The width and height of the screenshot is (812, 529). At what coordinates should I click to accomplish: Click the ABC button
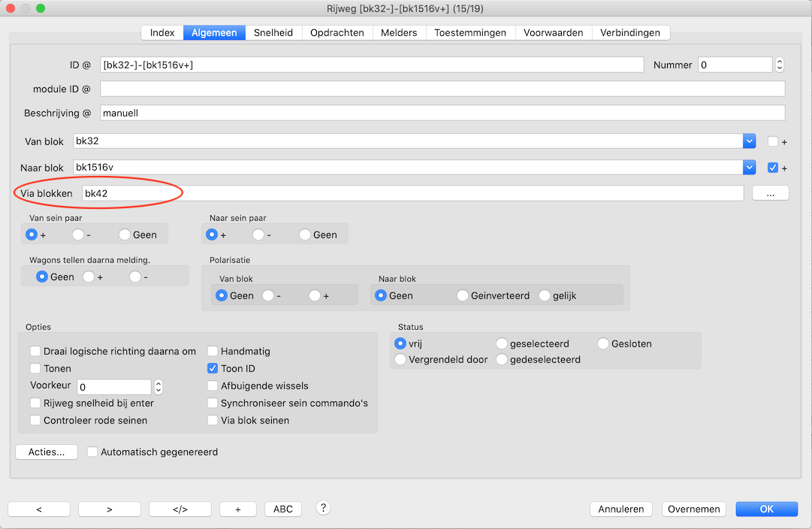coord(283,509)
